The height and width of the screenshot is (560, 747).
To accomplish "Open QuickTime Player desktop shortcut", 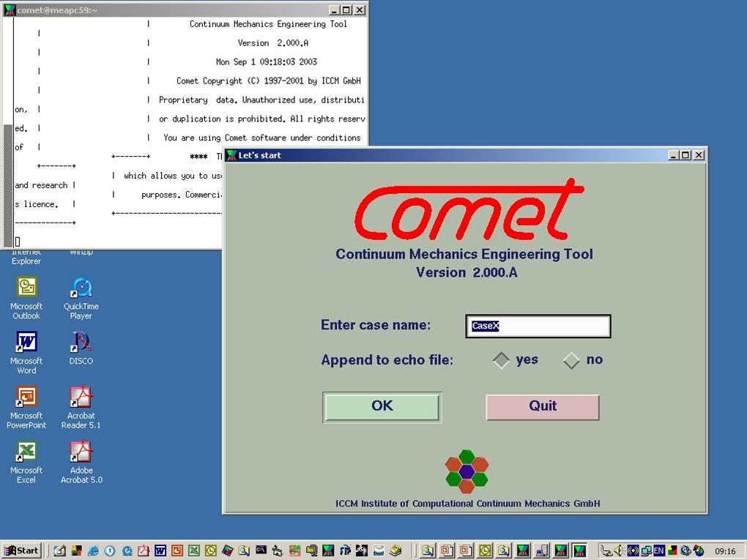I will [81, 298].
